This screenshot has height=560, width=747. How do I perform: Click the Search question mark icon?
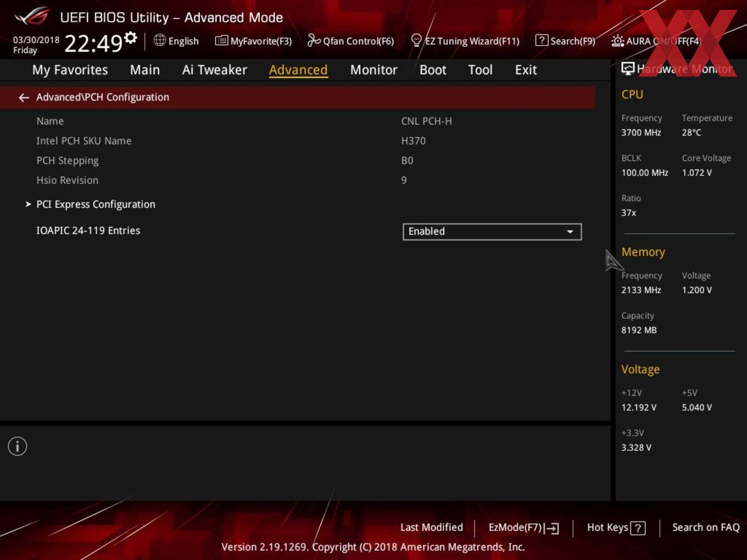[x=542, y=40]
